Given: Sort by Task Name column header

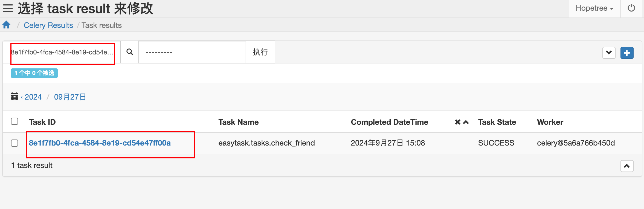Looking at the screenshot, I should tap(239, 122).
